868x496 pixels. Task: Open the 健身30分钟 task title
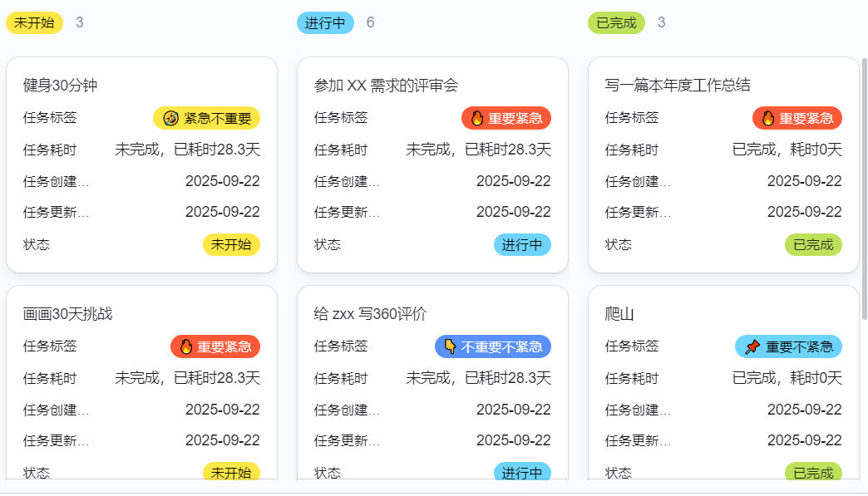point(62,85)
